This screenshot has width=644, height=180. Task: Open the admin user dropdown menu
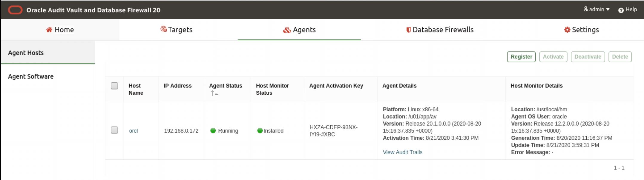coord(597,10)
